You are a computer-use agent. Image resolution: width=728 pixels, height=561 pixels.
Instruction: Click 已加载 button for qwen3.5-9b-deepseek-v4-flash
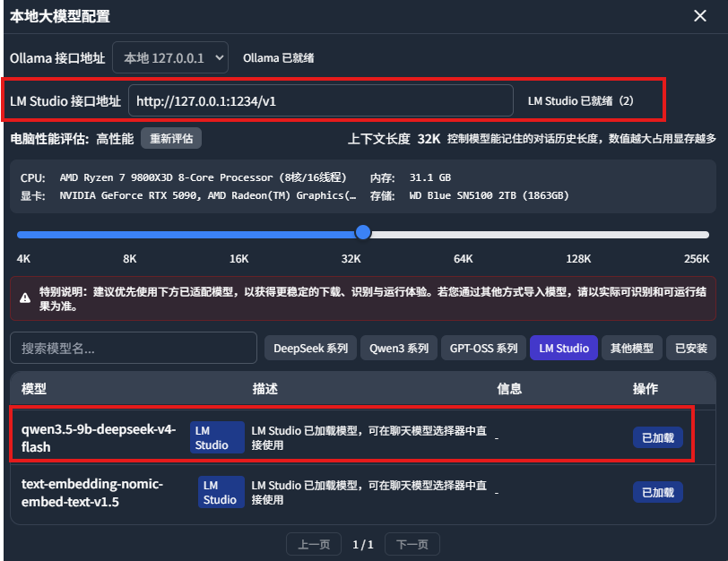(x=657, y=437)
